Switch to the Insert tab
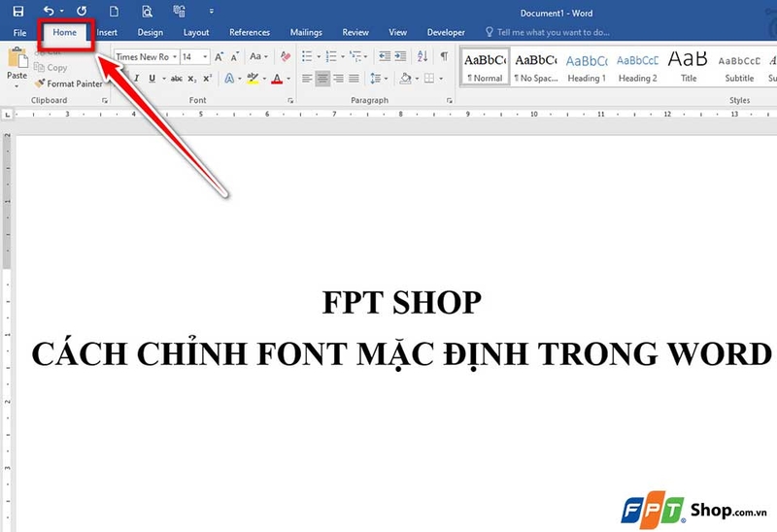 pyautogui.click(x=107, y=32)
